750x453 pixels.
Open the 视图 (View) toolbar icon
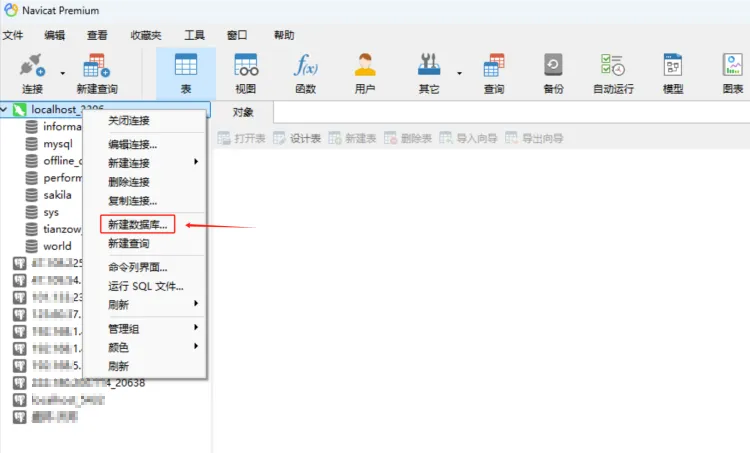click(246, 73)
